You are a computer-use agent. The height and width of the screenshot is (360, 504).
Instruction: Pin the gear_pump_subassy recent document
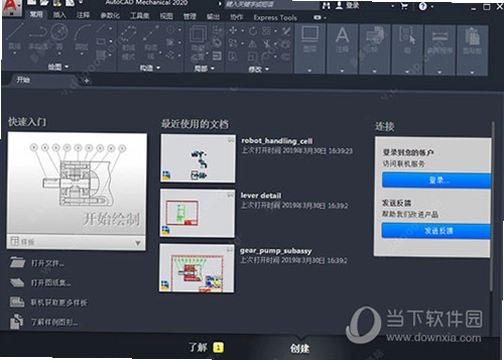(x=230, y=249)
